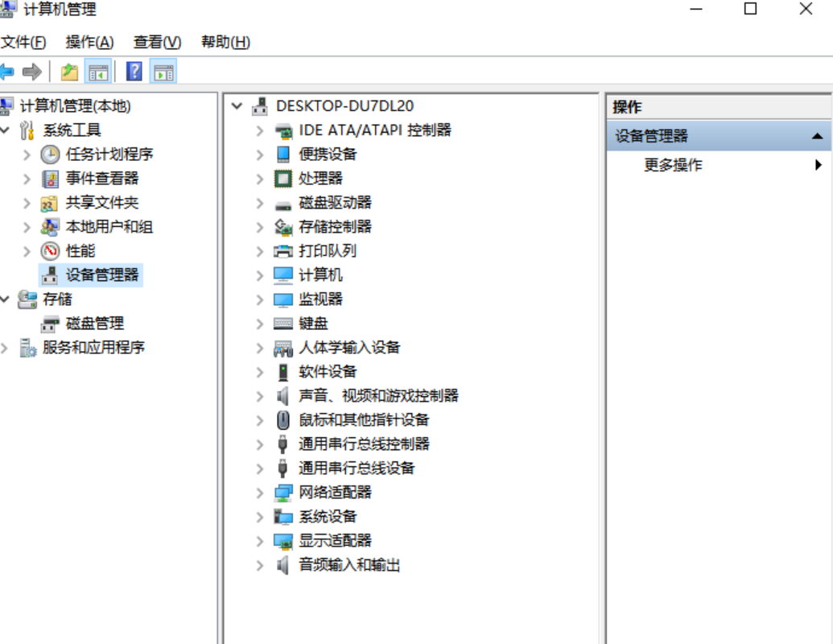Select the 打印队列 printer icon
The height and width of the screenshot is (644, 833).
pos(283,251)
